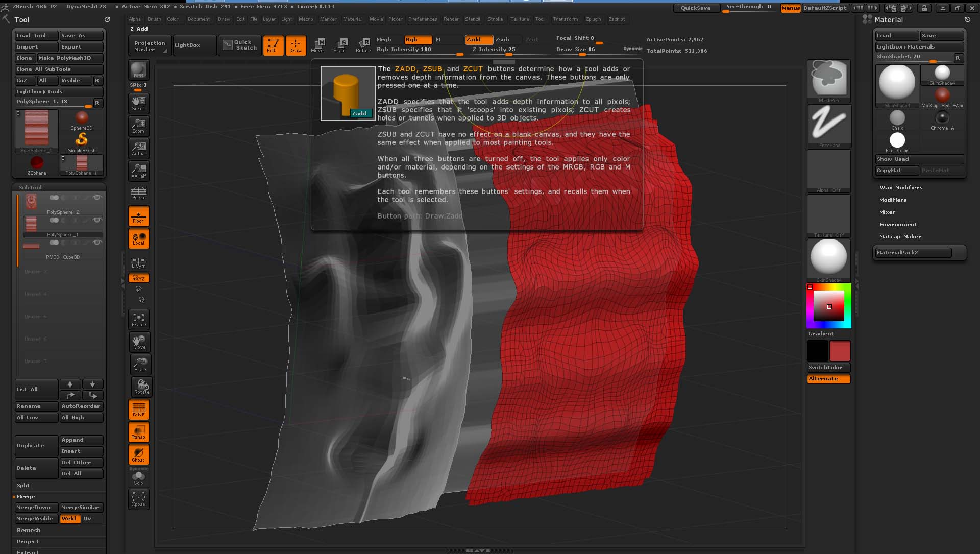Click the Duplicate subtool button
The image size is (980, 554).
36,445
